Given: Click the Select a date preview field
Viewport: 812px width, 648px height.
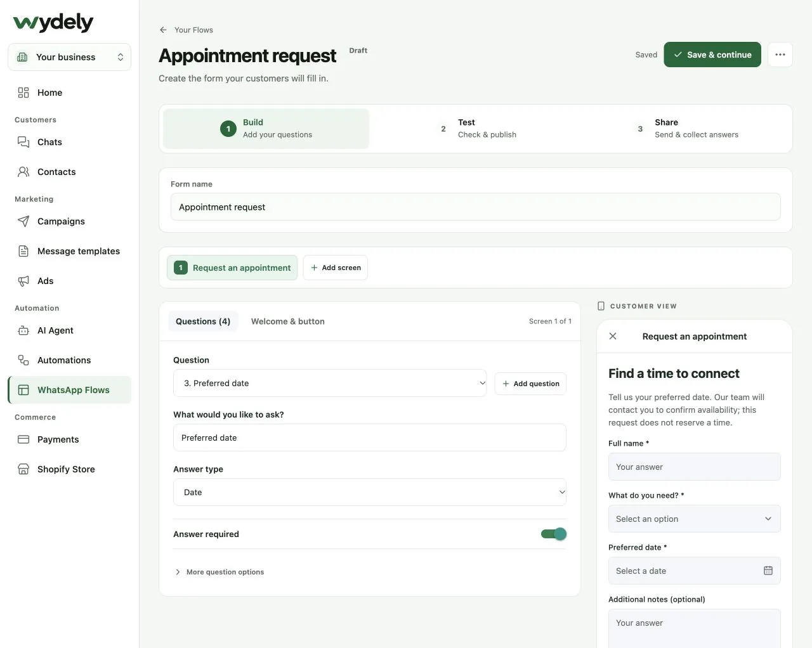Looking at the screenshot, I should (x=695, y=571).
